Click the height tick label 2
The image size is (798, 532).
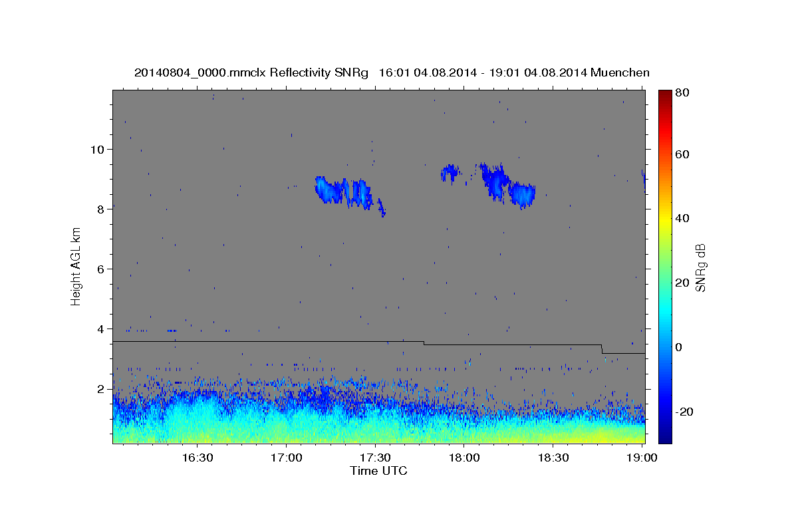pos(102,388)
